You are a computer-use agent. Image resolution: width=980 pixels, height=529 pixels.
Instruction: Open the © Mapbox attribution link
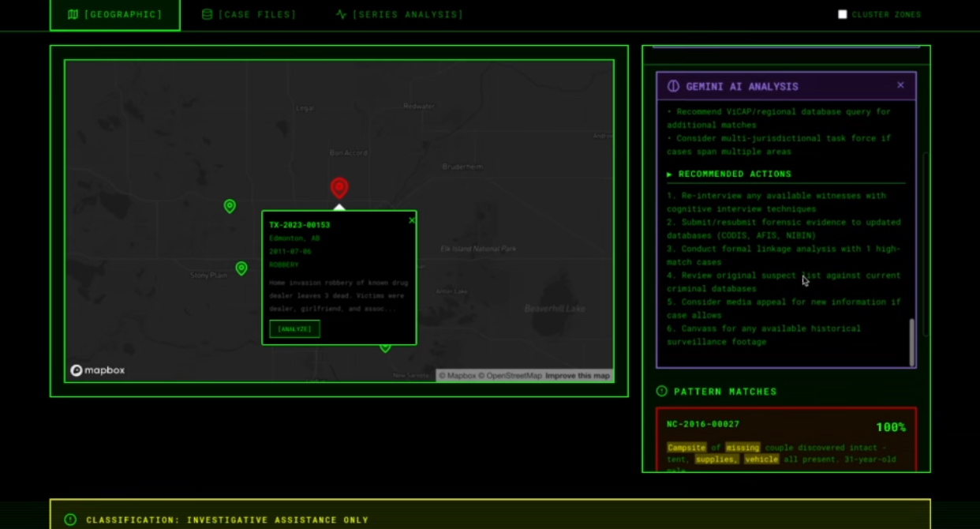[458, 376]
